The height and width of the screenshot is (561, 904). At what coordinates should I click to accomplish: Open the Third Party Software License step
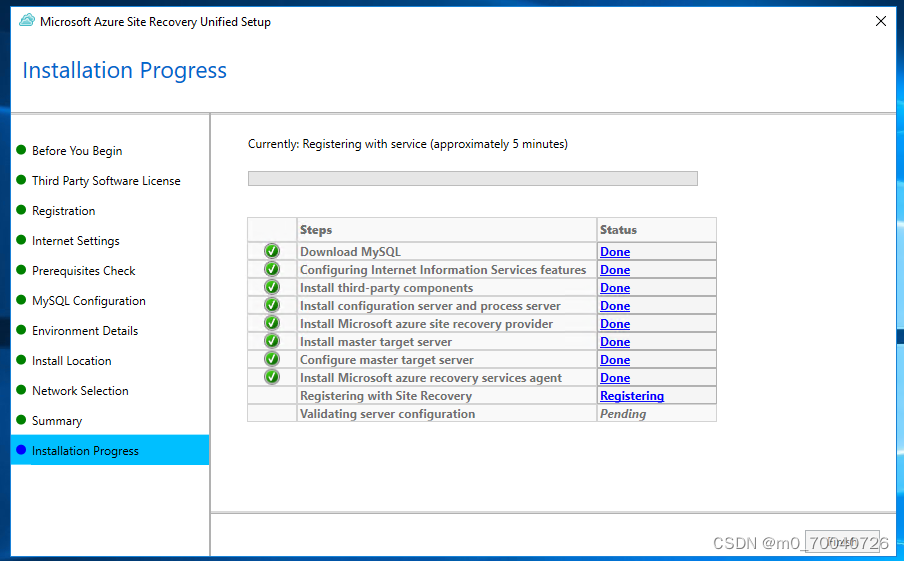[106, 180]
